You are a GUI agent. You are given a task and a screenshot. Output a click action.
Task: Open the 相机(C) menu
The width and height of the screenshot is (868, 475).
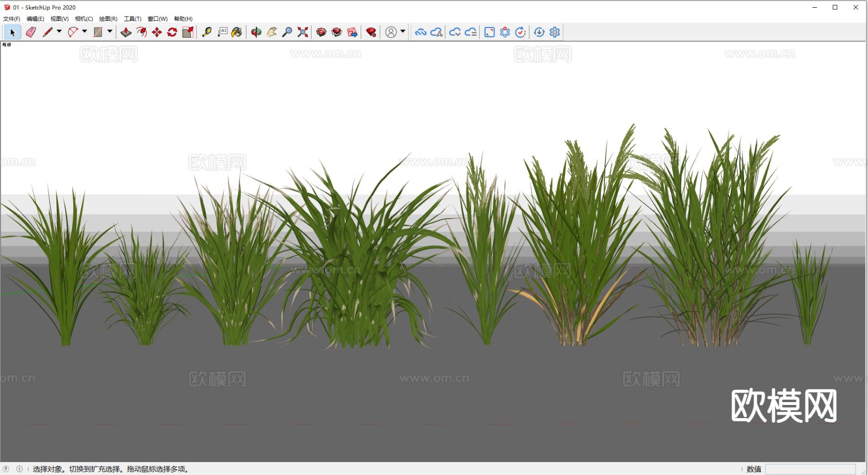coord(84,19)
